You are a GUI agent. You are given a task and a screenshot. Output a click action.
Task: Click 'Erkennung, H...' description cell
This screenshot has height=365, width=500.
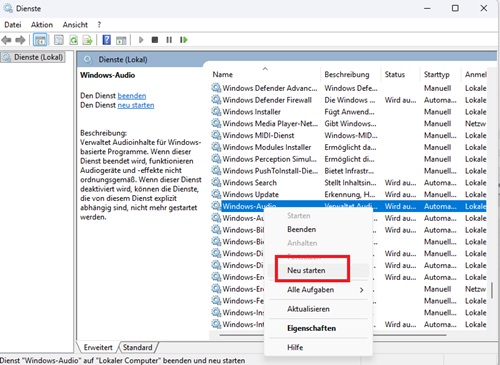point(350,194)
